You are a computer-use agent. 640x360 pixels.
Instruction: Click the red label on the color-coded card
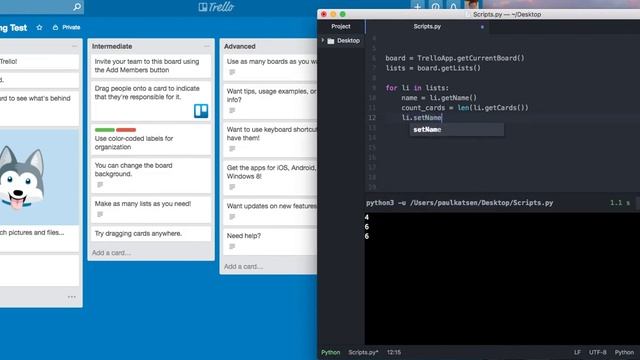pos(126,130)
